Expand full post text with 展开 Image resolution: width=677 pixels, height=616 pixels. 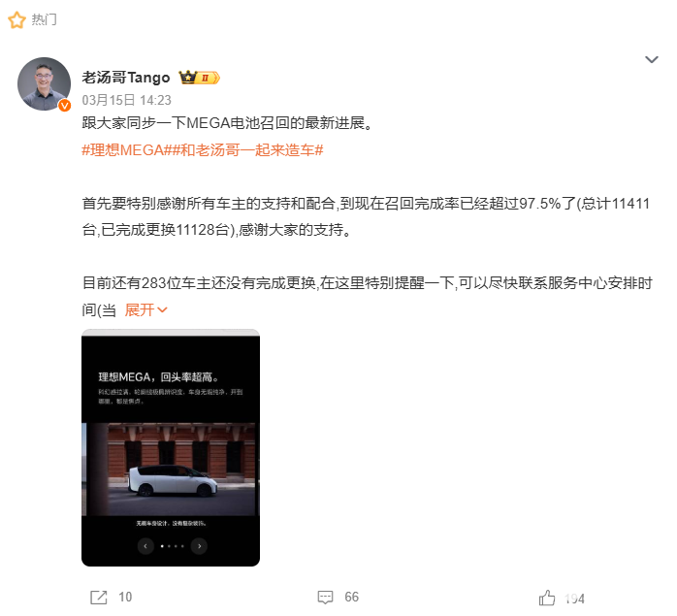[x=145, y=309]
